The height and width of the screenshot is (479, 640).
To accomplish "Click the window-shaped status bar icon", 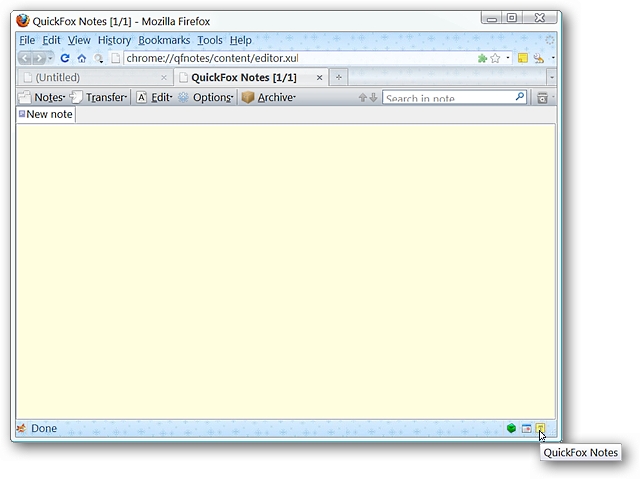I will coord(527,428).
